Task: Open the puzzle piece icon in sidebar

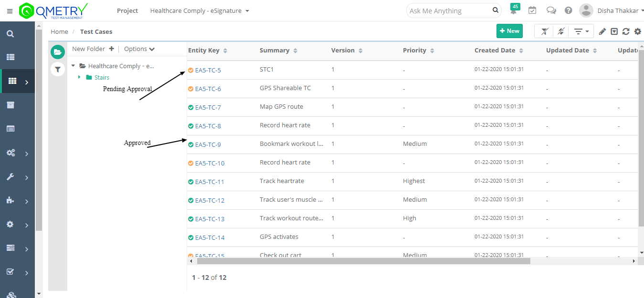Action: coord(11,201)
